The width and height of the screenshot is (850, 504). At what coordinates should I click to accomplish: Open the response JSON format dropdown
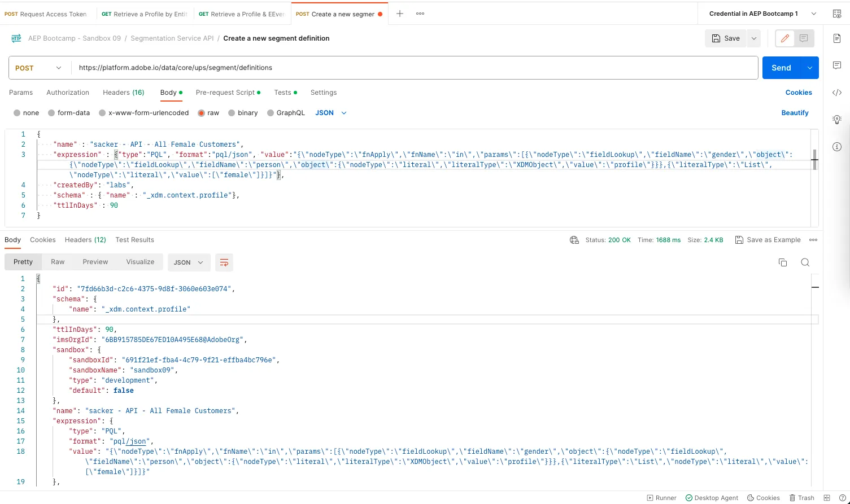[189, 262]
